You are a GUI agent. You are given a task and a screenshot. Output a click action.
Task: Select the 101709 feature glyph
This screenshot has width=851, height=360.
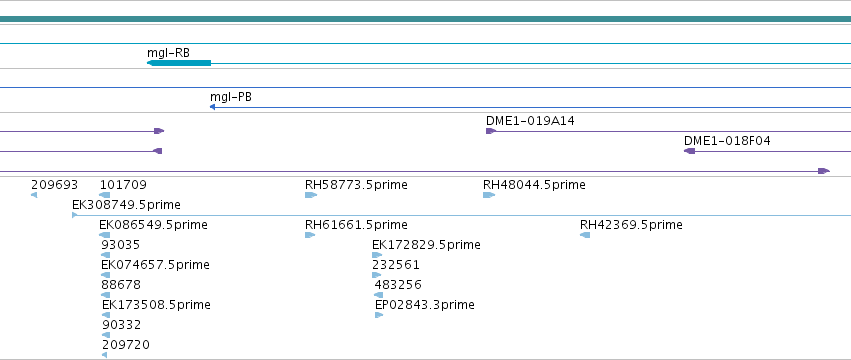105,195
